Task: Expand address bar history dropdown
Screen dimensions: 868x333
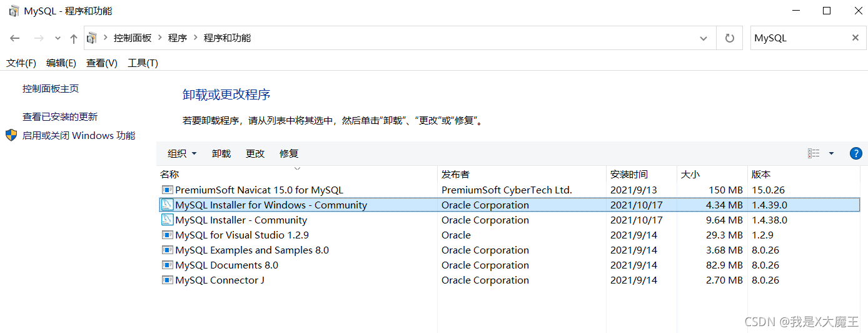Action: (704, 38)
